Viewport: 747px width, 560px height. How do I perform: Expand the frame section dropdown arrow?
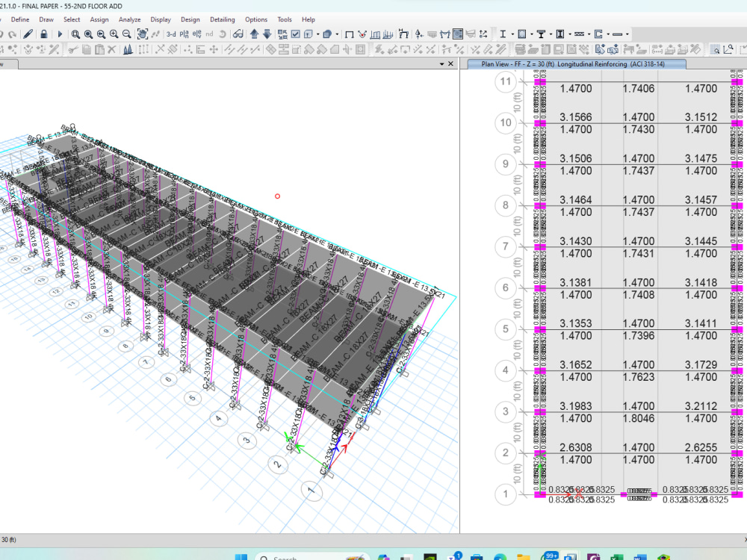318,34
